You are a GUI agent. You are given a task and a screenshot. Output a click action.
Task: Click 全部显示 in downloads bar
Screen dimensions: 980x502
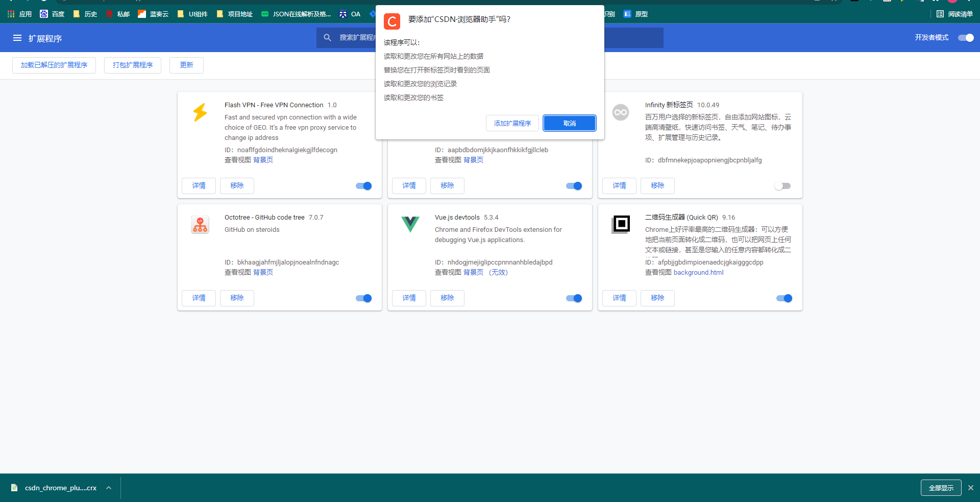941,488
